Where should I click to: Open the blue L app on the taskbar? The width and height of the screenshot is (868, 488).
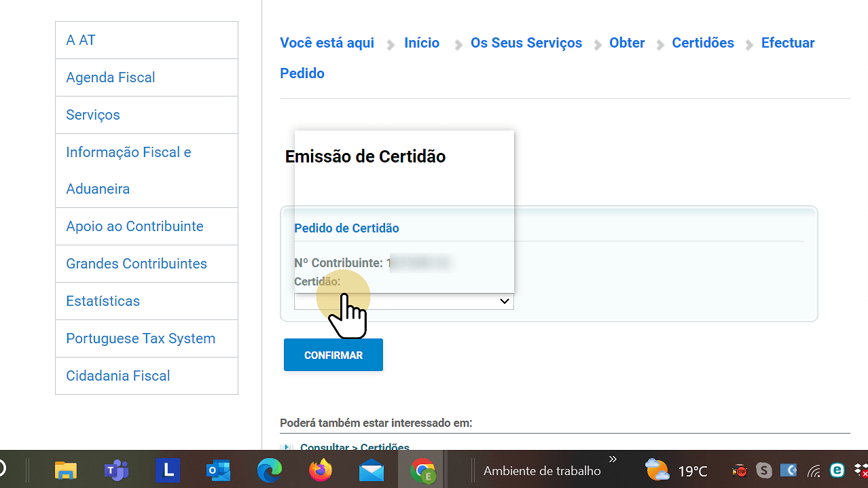tap(168, 470)
